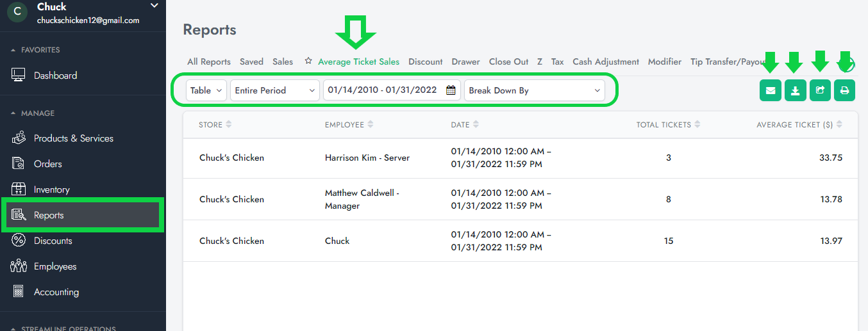The image size is (868, 331).
Task: Click the download report icon
Action: [x=795, y=91]
